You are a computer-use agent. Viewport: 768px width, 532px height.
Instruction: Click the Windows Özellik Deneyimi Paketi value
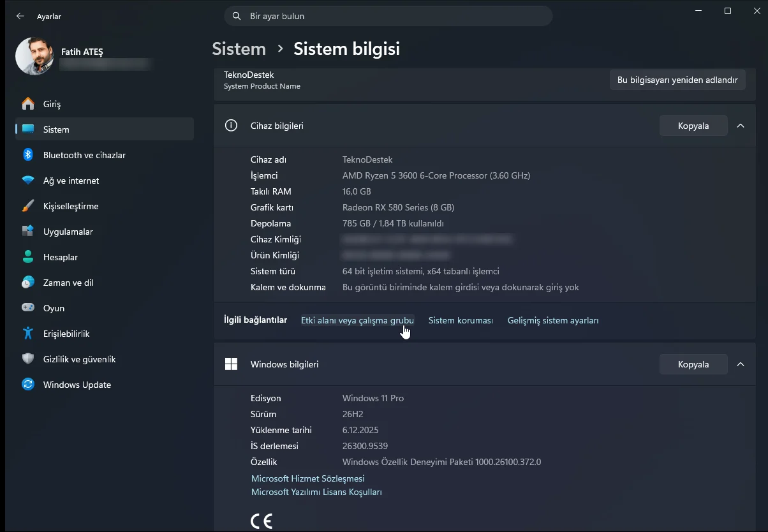click(441, 462)
